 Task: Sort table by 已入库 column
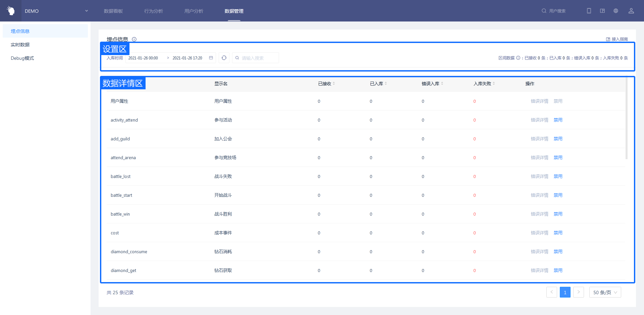(386, 84)
